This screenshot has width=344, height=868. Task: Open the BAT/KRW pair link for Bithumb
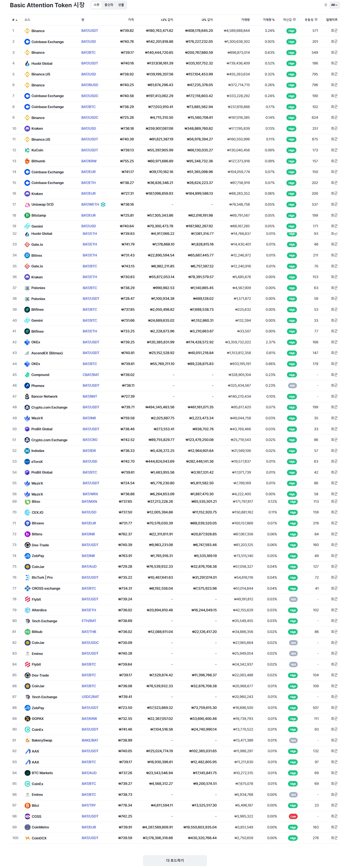(x=89, y=161)
